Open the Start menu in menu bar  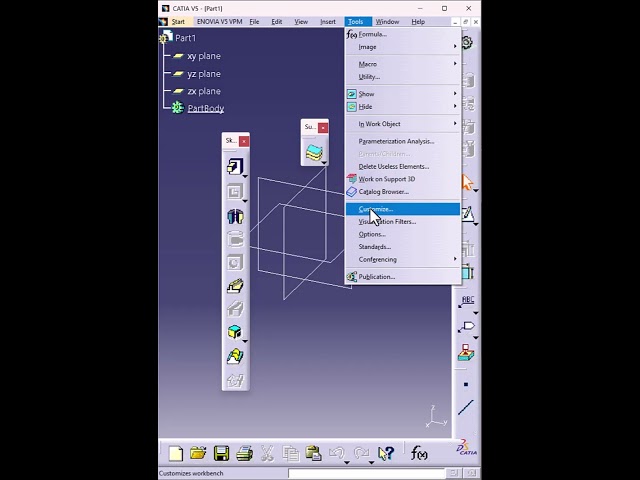pyautogui.click(x=178, y=22)
